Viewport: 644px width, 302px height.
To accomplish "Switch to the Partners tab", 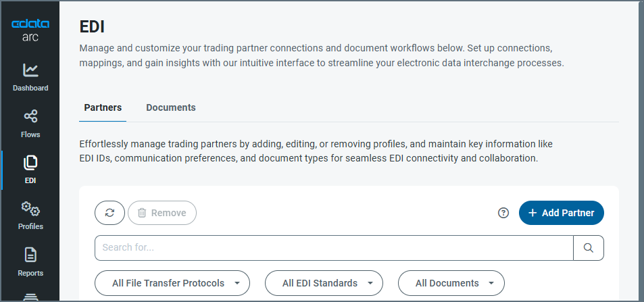I will 103,107.
